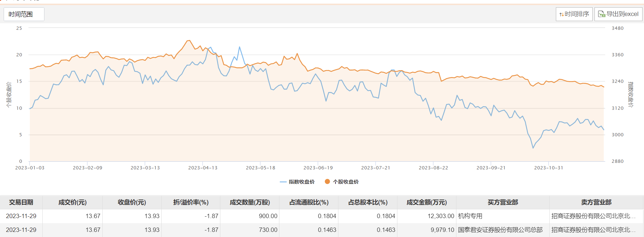
Task: Click the sort arrows icon beside 时间排序
Action: pyautogui.click(x=562, y=15)
